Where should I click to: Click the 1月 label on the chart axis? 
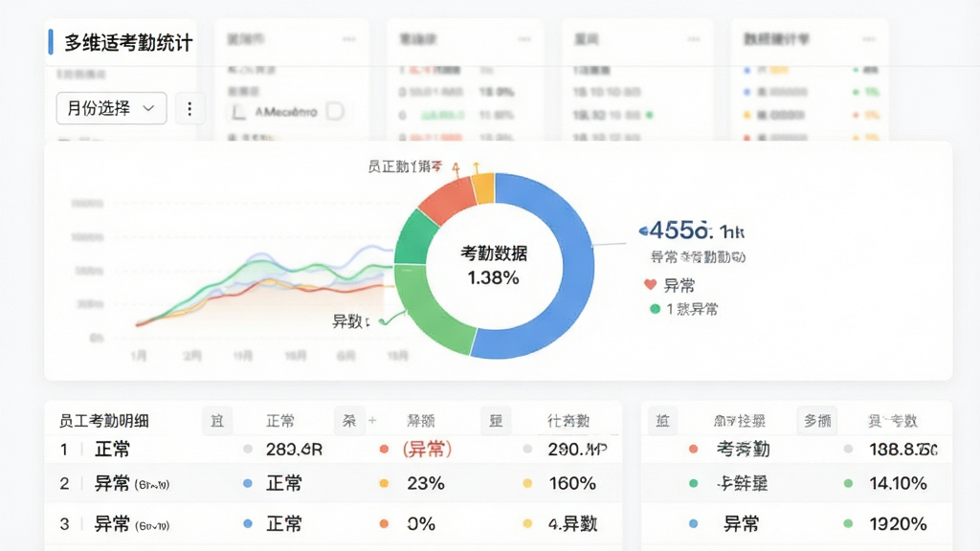[139, 356]
